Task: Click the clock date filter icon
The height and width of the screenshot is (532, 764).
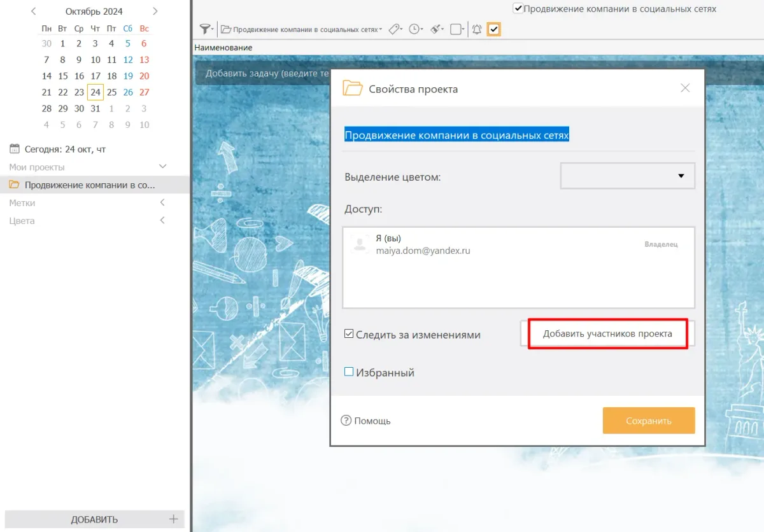Action: (415, 29)
